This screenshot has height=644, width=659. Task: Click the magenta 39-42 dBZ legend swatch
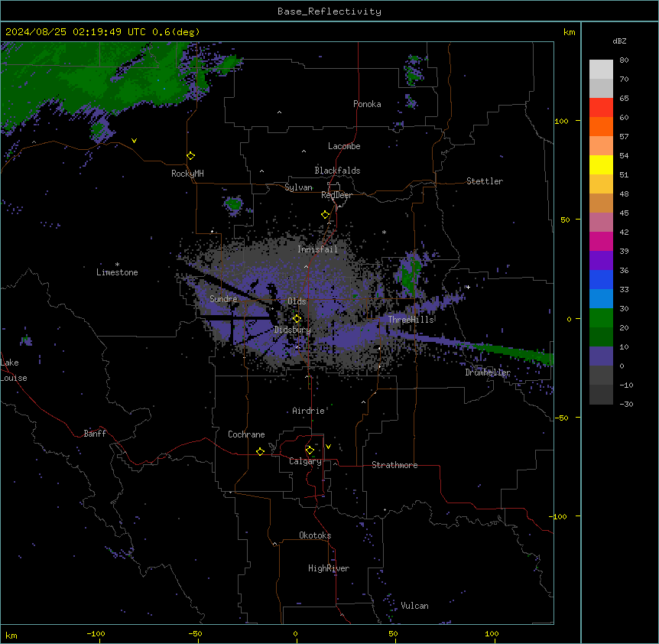(601, 241)
